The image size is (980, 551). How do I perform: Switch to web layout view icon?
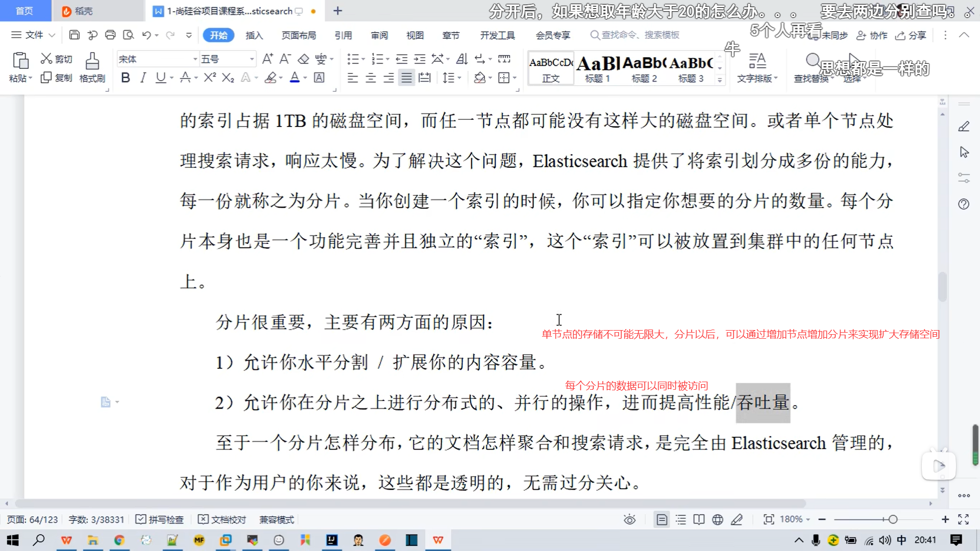(x=718, y=519)
